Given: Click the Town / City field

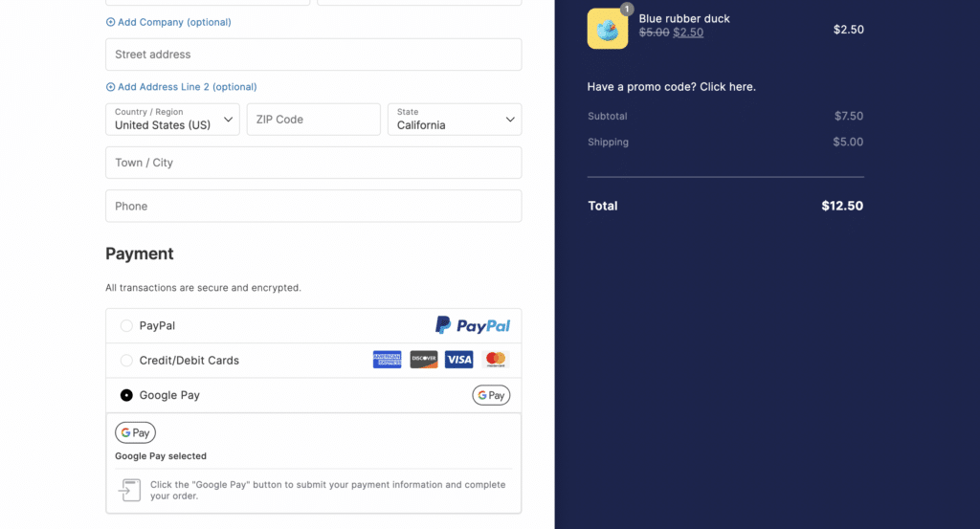Looking at the screenshot, I should click(313, 163).
